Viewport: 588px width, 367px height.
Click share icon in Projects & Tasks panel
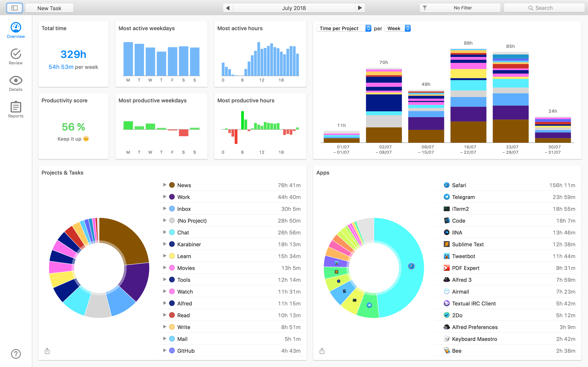click(x=47, y=351)
